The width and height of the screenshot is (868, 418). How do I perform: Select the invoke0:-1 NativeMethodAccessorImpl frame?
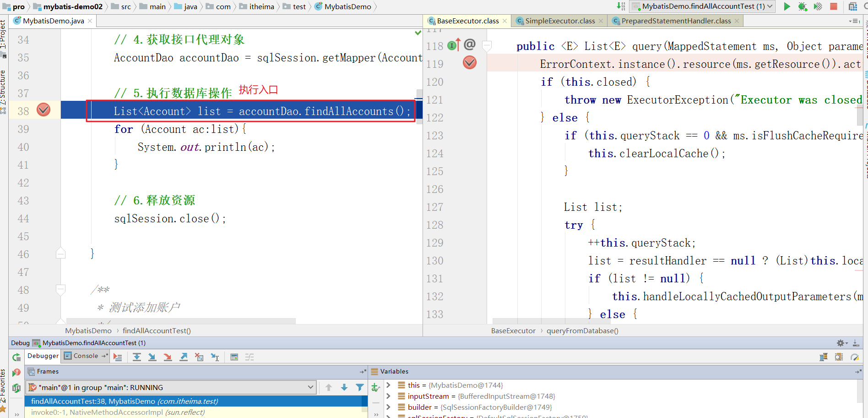(x=196, y=412)
